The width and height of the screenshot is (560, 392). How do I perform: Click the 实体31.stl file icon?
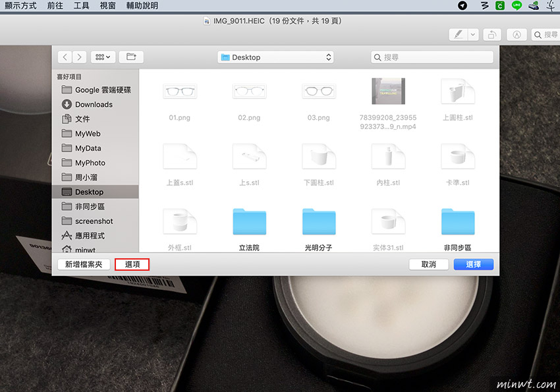[x=388, y=221]
